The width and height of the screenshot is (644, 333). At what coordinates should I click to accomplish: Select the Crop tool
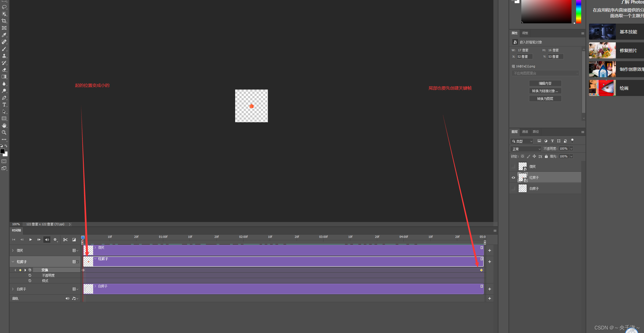point(4,21)
